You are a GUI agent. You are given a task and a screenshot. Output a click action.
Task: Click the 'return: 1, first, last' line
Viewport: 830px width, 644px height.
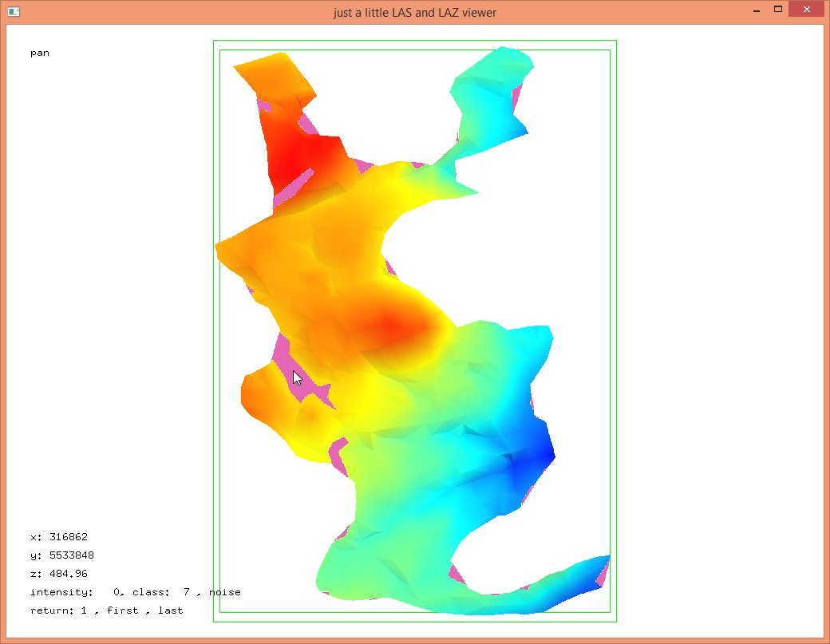click(106, 610)
